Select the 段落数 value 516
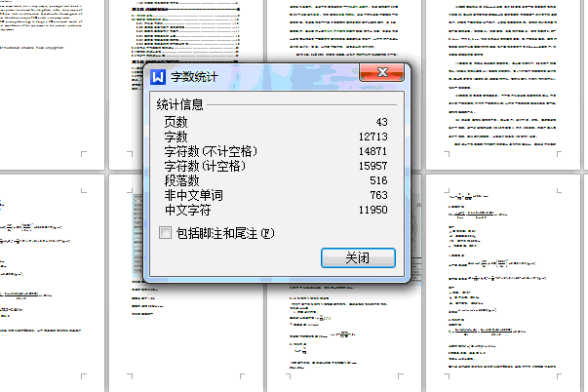The image size is (588, 392). point(378,180)
